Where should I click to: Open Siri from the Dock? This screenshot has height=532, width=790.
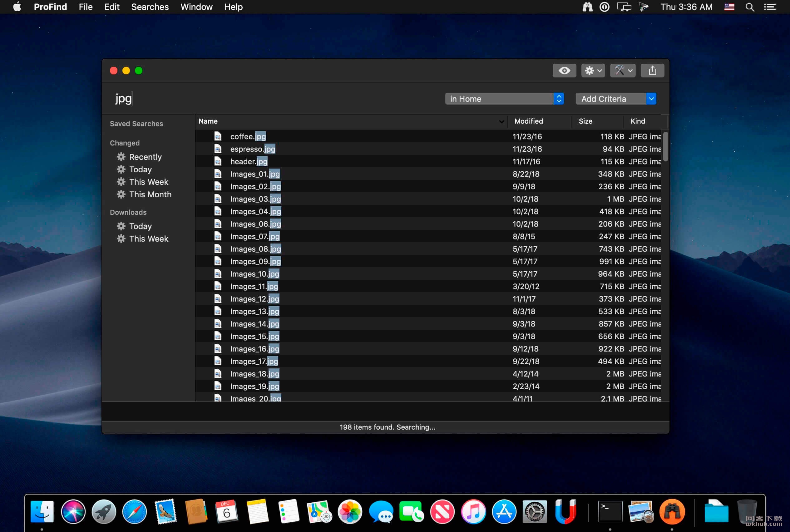(73, 511)
